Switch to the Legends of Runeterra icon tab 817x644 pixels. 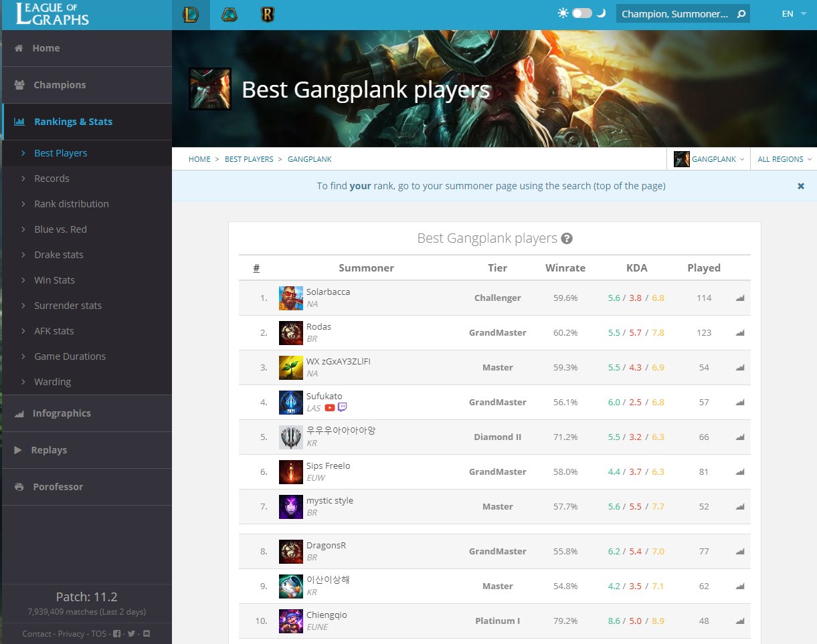[268, 14]
